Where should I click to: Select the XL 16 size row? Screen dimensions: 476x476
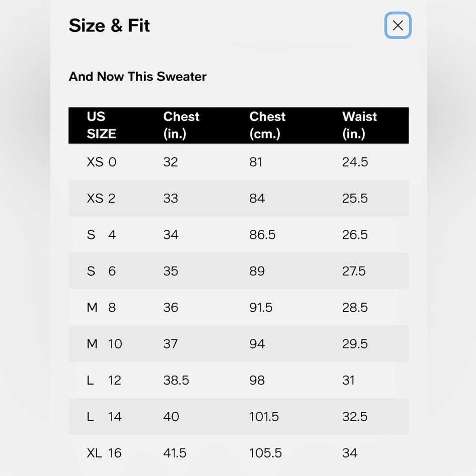point(238,453)
